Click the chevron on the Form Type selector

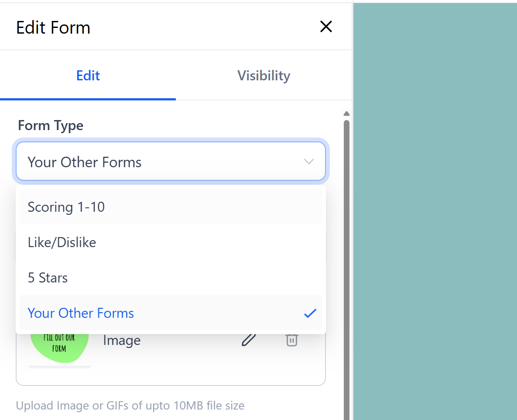(x=309, y=161)
